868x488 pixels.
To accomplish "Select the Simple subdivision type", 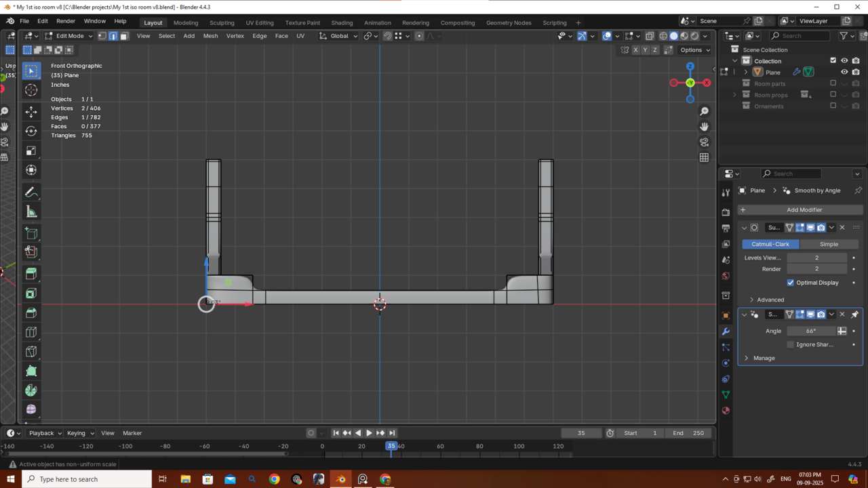I will click(x=829, y=244).
